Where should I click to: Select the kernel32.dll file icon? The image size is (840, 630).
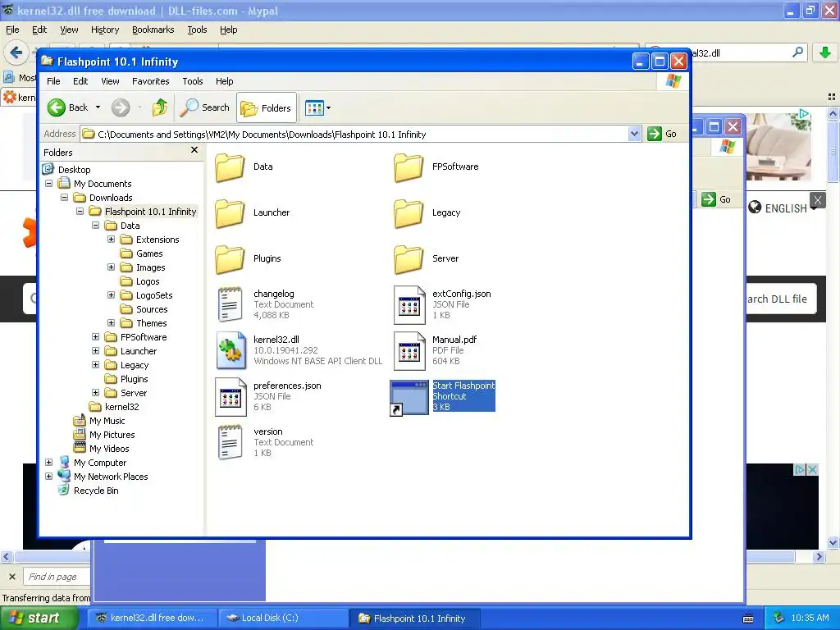click(x=231, y=350)
